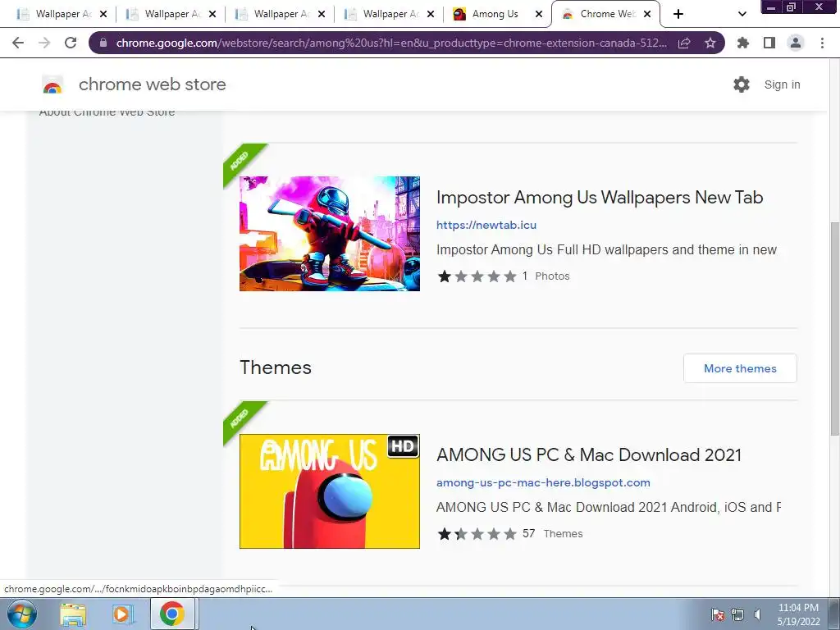This screenshot has height=630, width=840.
Task: Click the forward navigation arrow
Action: 44,43
